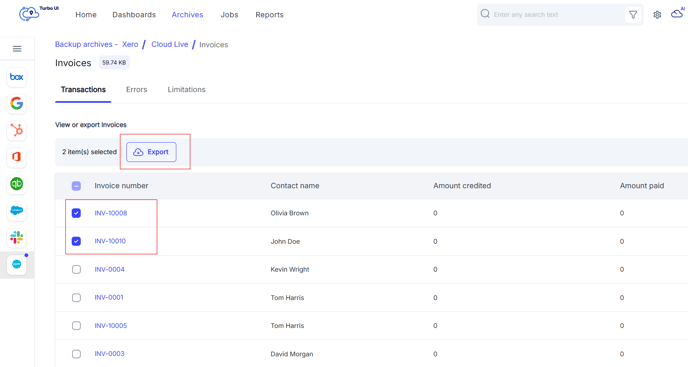Open the Google connector icon
Screen dimensions: 688x367
coord(17,104)
